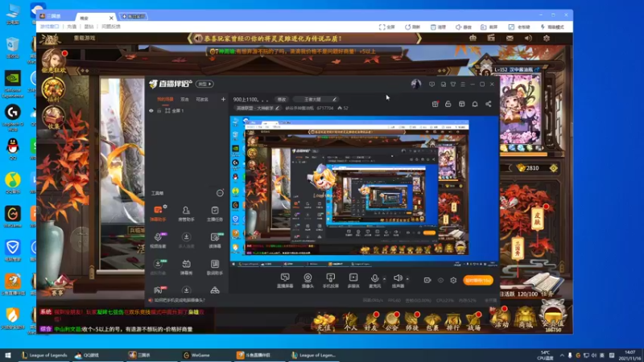Viewport: 644px width, 362px height.
Task: Open the skin shirt icon in the companion title bar
Action: pyautogui.click(x=453, y=84)
